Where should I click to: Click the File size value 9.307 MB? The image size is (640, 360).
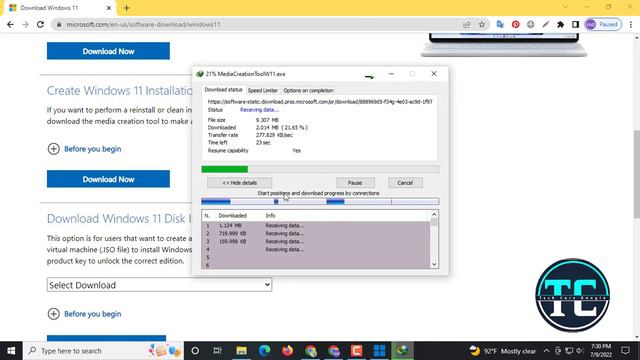point(267,120)
